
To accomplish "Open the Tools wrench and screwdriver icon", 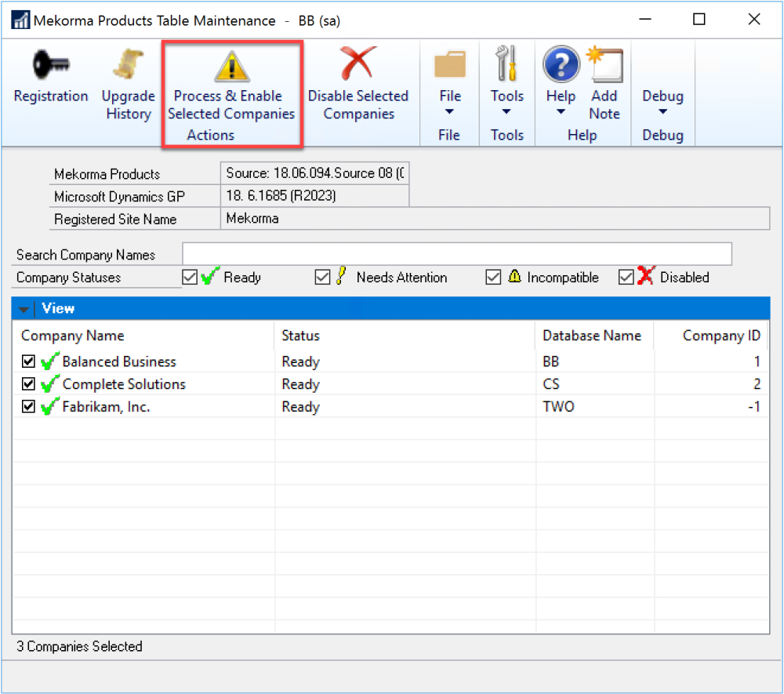I will [506, 63].
